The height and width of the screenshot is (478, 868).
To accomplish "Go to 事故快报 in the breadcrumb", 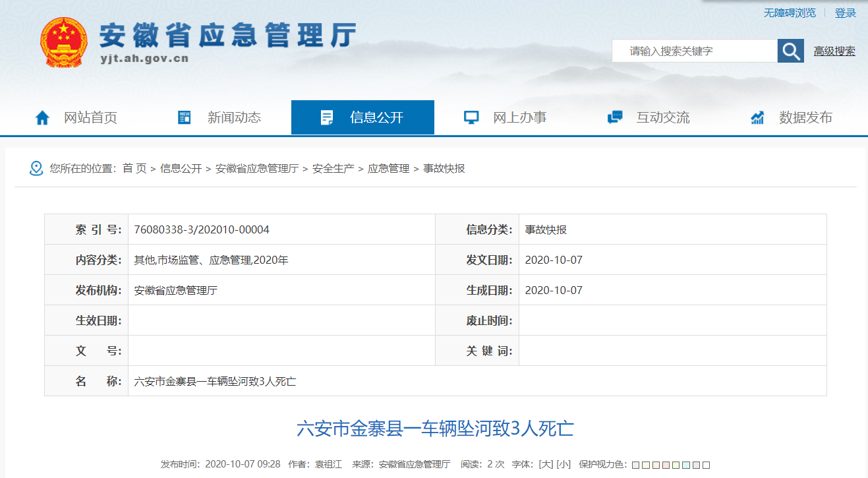I will click(444, 169).
